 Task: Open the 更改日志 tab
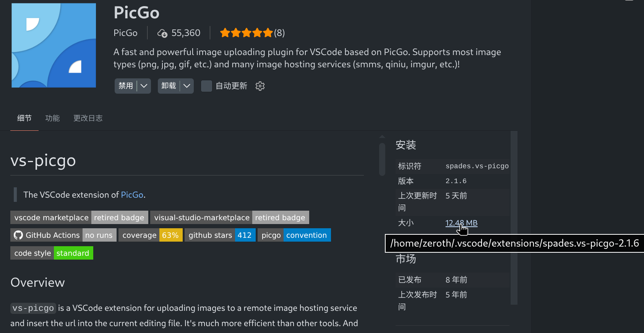(88, 118)
